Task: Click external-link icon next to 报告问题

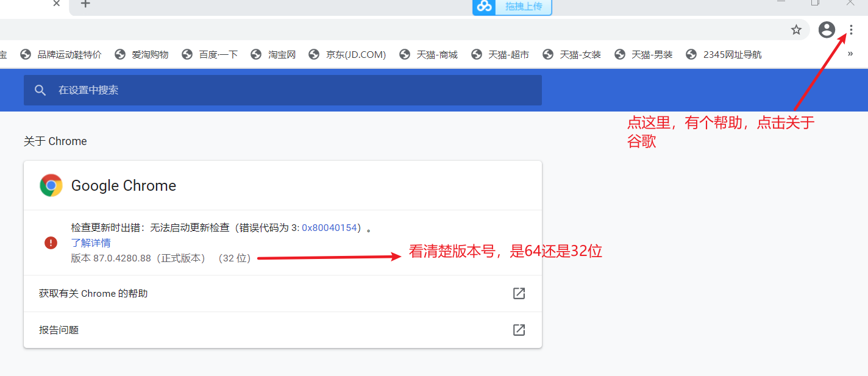Action: coord(518,330)
